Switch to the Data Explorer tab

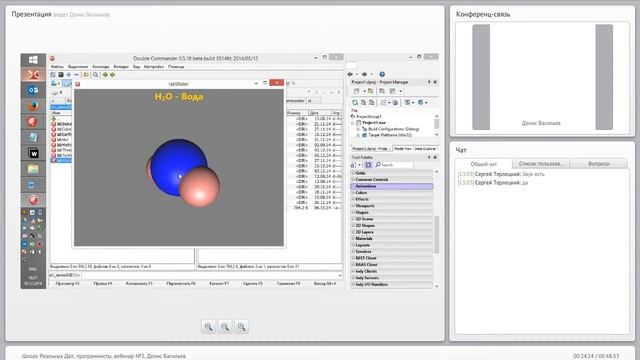[x=425, y=149]
